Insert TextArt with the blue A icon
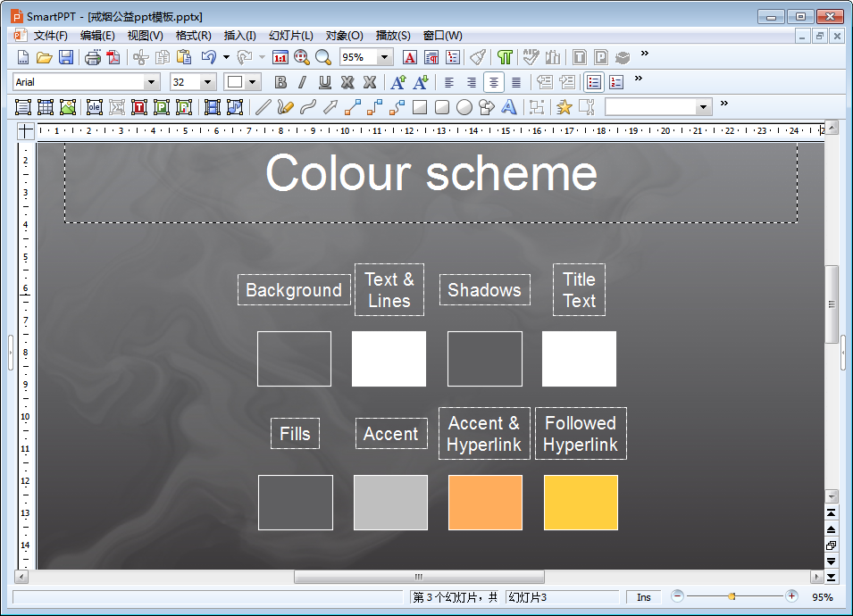Image resolution: width=853 pixels, height=616 pixels. point(508,107)
